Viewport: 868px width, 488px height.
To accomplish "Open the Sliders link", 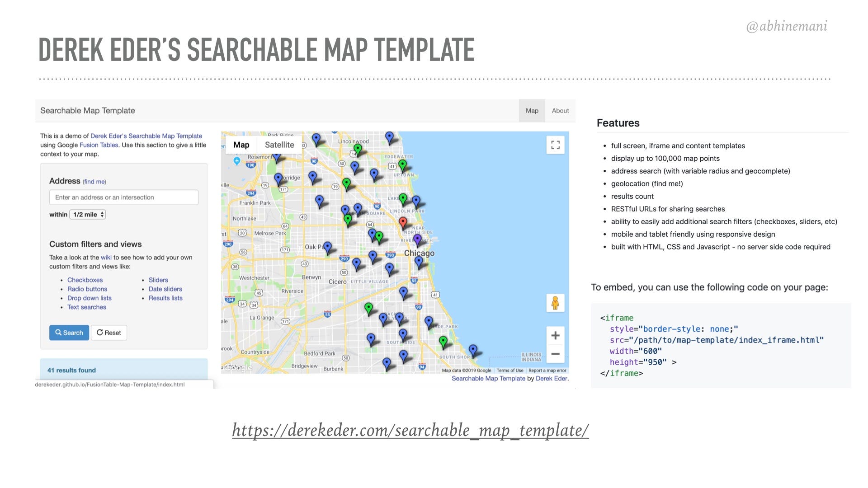I will [x=158, y=280].
